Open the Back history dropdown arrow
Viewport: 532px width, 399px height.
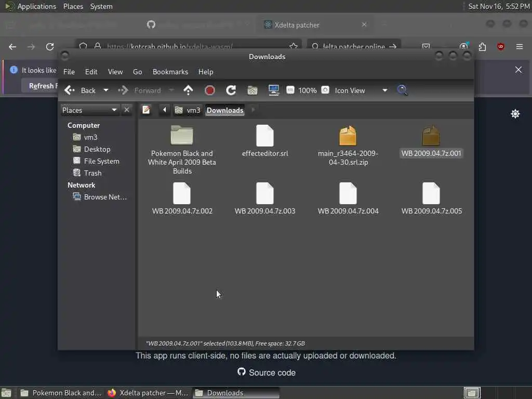tap(106, 90)
